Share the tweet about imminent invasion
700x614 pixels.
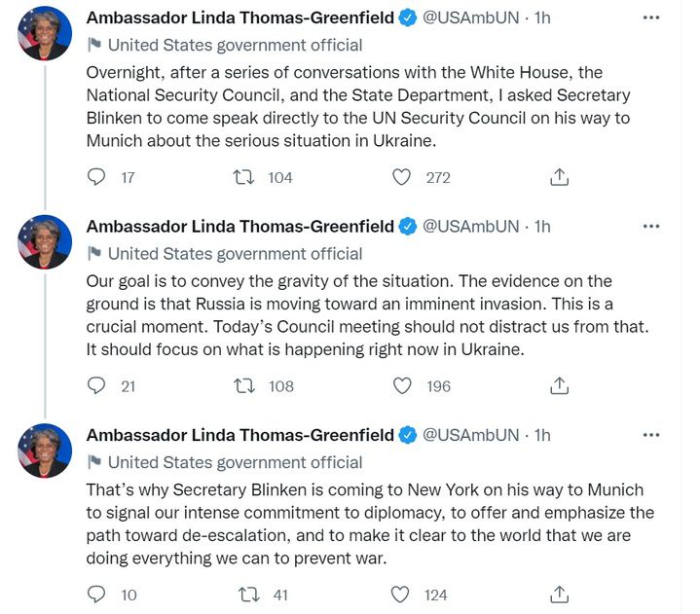pyautogui.click(x=559, y=385)
